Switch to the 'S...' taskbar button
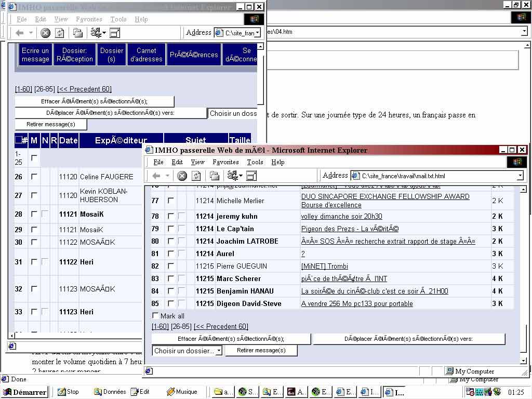532x399 pixels. pyautogui.click(x=247, y=392)
